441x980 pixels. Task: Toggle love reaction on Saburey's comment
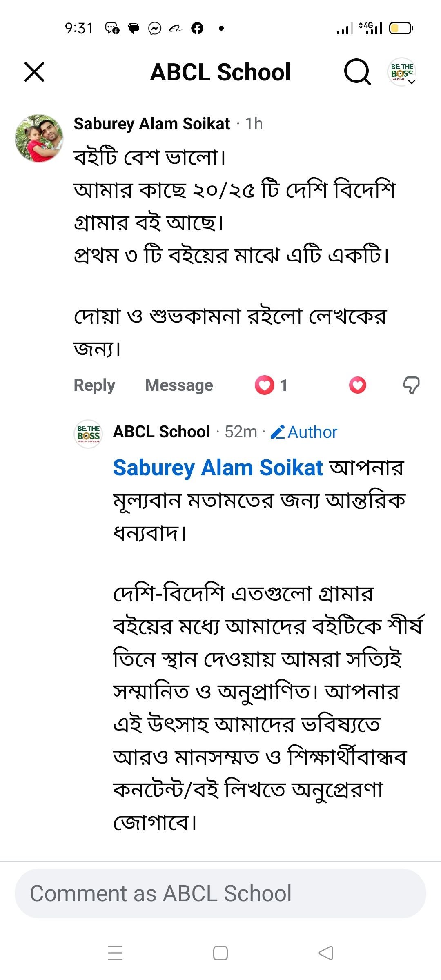pos(358,385)
